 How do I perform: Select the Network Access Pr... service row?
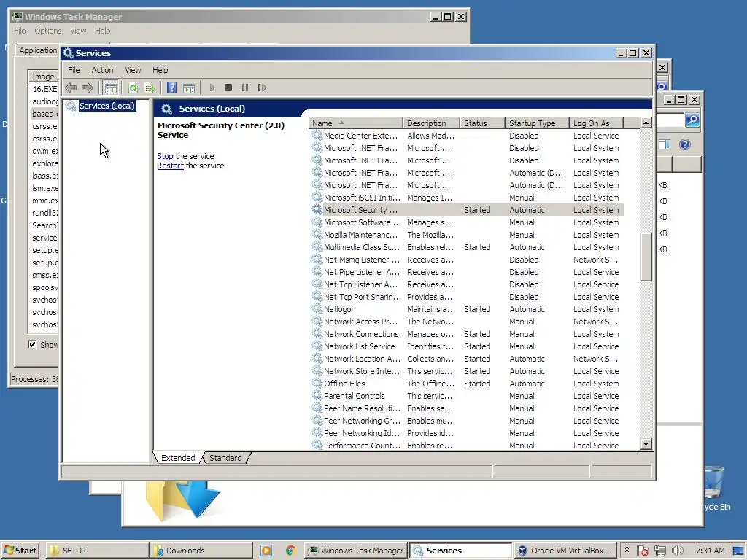click(x=466, y=322)
